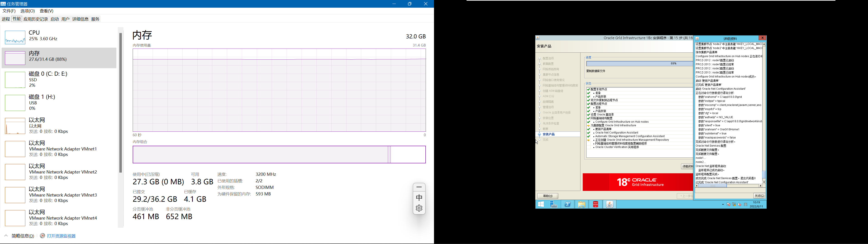The height and width of the screenshot is (244, 868).
Task: Click the 69% installation progress bar
Action: point(639,64)
